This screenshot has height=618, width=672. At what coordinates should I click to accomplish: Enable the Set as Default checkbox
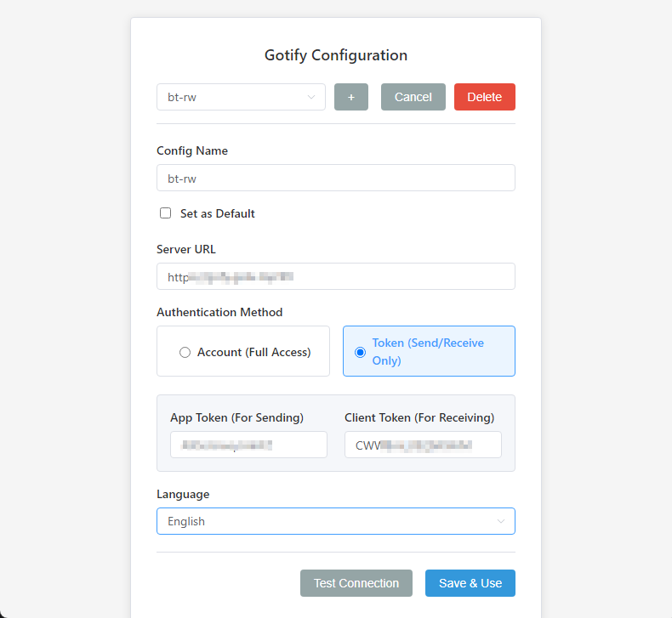(x=166, y=213)
